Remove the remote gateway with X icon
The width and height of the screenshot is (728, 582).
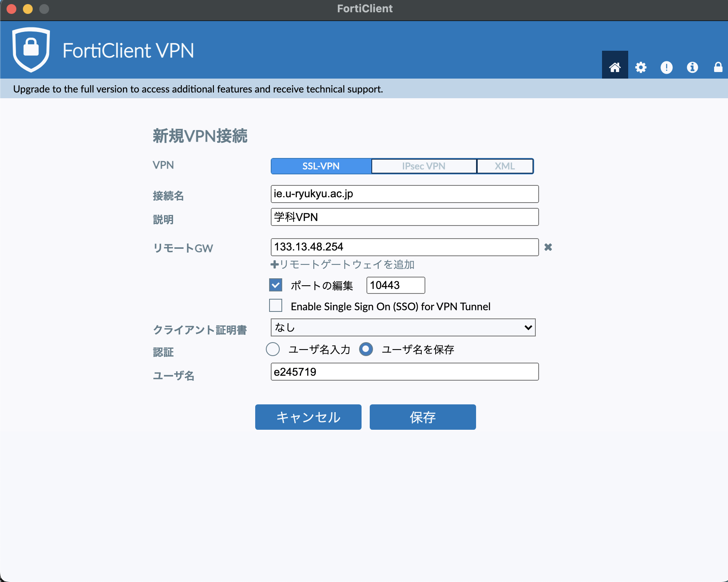(548, 247)
